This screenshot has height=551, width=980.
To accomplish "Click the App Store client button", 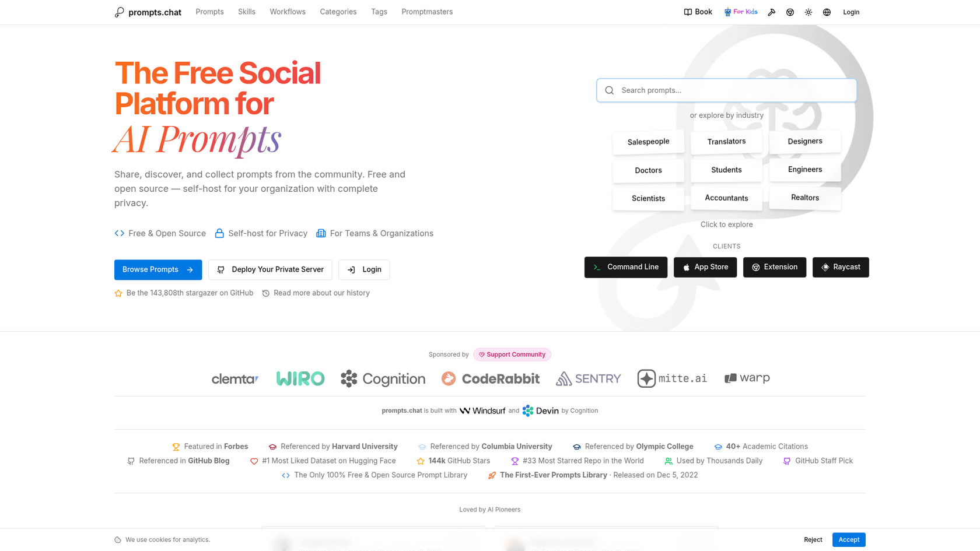I will coord(705,267).
